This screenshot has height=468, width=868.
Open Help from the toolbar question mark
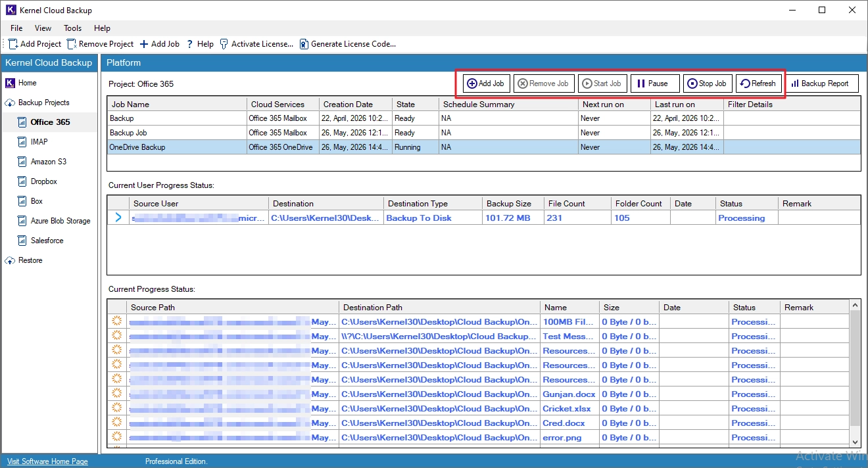(200, 44)
